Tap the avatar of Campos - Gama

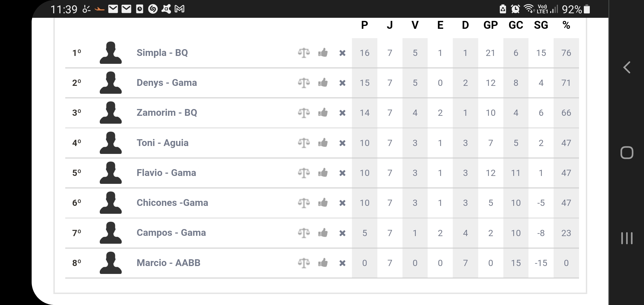111,233
